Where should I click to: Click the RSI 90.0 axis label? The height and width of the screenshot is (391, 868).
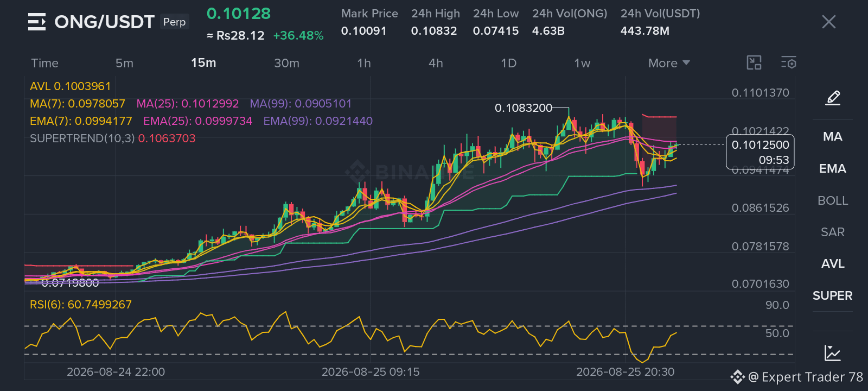(x=777, y=305)
